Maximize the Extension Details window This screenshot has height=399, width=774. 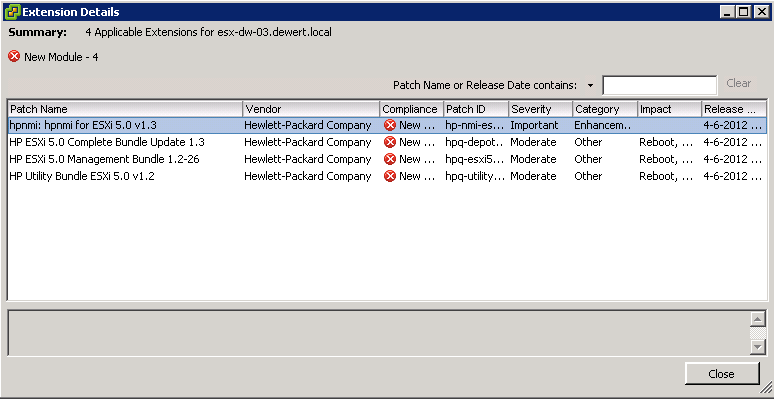[743, 12]
